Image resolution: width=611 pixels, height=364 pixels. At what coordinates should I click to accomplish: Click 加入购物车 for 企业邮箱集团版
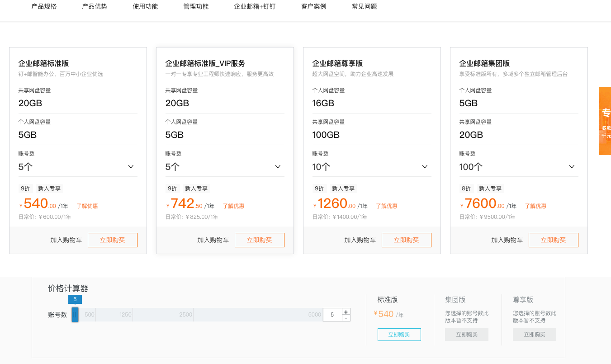click(x=507, y=240)
